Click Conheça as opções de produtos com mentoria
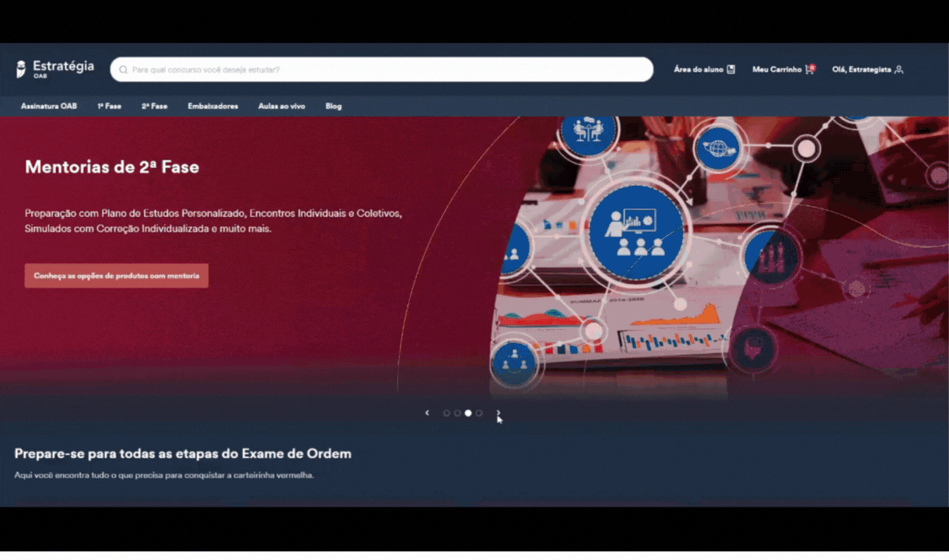 pos(117,275)
